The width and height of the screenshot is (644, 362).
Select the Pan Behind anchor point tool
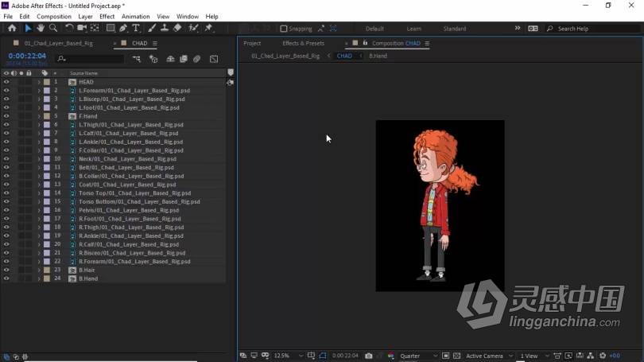(95, 28)
